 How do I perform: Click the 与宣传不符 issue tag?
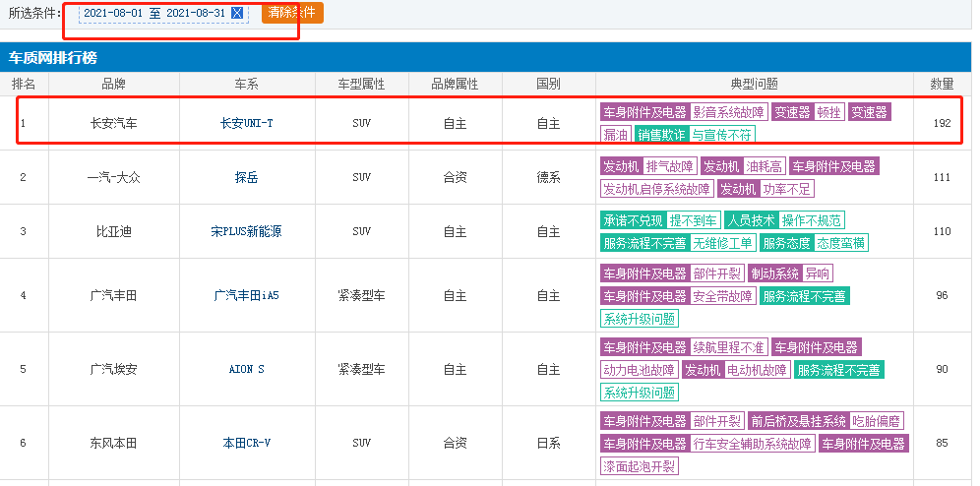coord(722,135)
